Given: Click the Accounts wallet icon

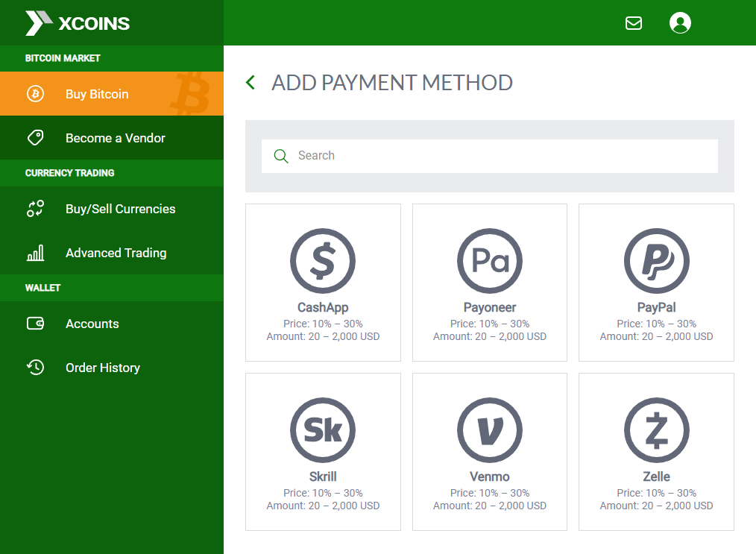Looking at the screenshot, I should [35, 323].
